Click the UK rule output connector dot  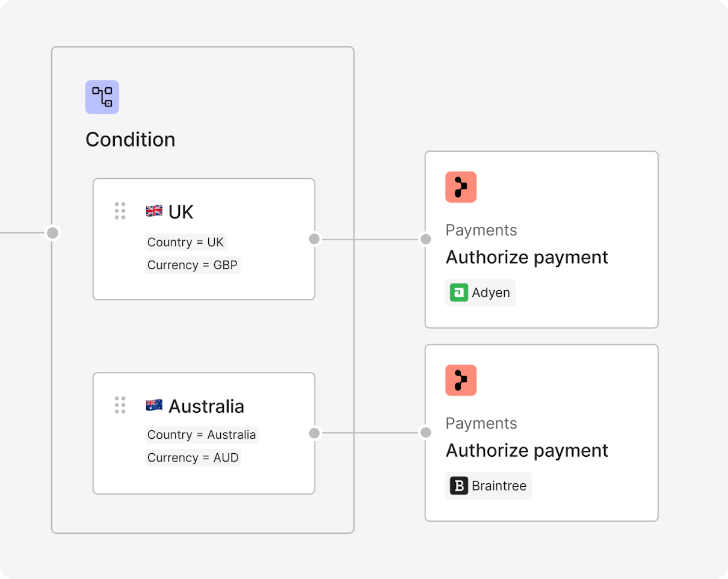point(314,239)
